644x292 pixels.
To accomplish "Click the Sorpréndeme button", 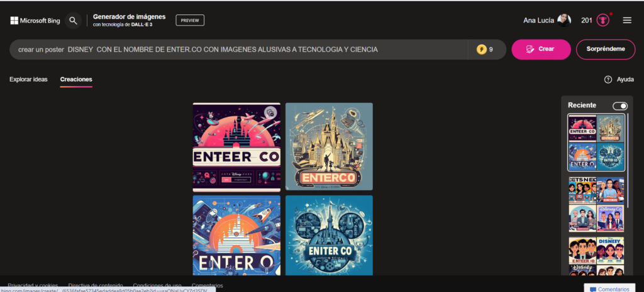I will pos(606,49).
